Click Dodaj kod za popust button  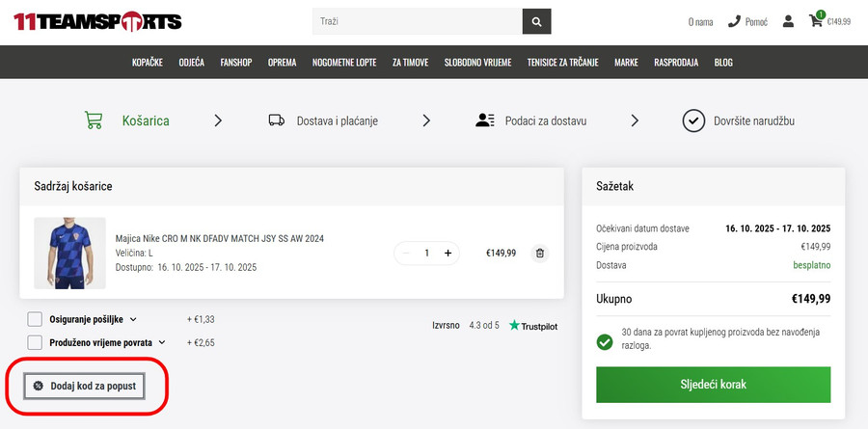pyautogui.click(x=84, y=386)
